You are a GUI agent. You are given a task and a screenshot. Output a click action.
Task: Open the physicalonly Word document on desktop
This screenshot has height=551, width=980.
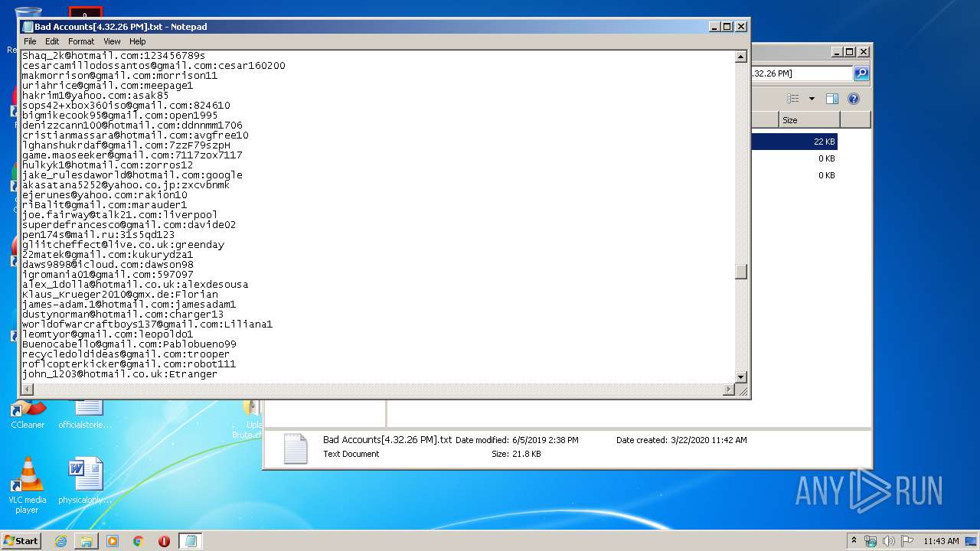click(x=85, y=481)
